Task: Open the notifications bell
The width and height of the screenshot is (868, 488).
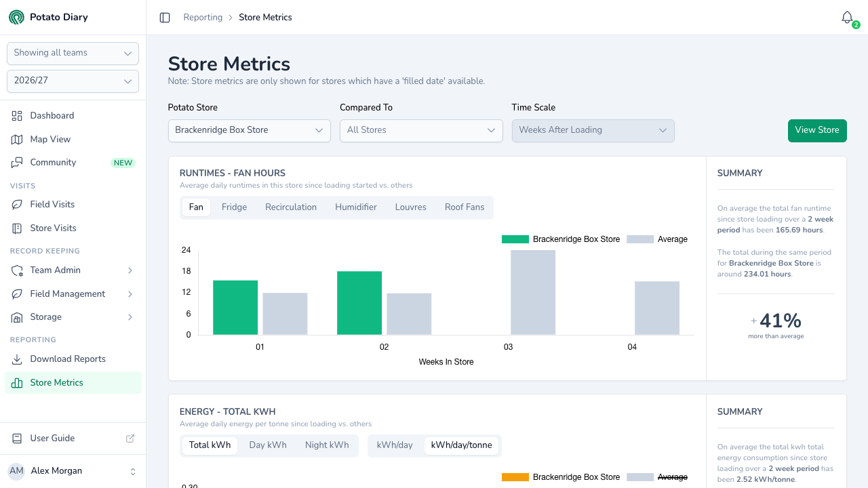Action: [847, 18]
